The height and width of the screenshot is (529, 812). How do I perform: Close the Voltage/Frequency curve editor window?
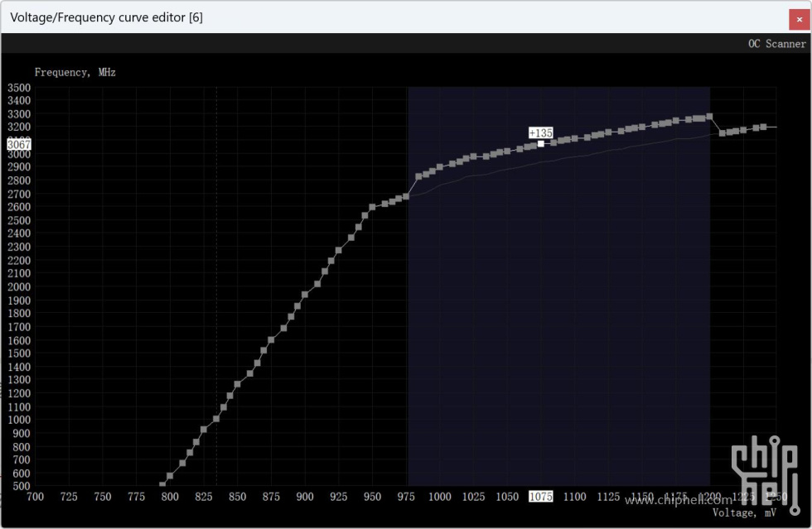click(x=799, y=20)
